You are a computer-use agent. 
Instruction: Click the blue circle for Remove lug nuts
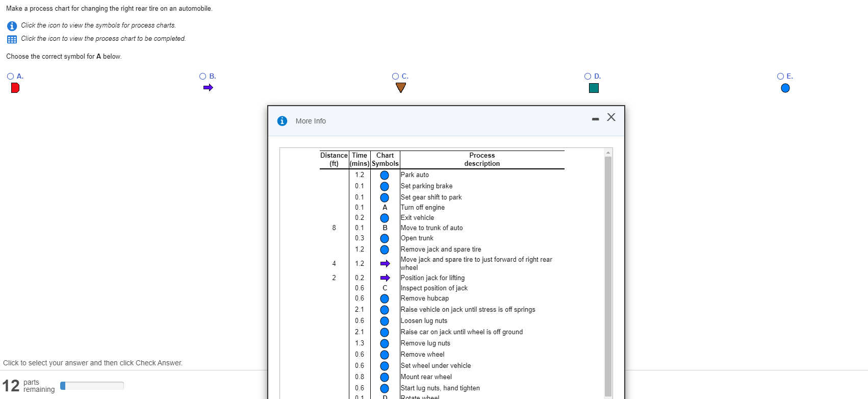[x=385, y=343]
